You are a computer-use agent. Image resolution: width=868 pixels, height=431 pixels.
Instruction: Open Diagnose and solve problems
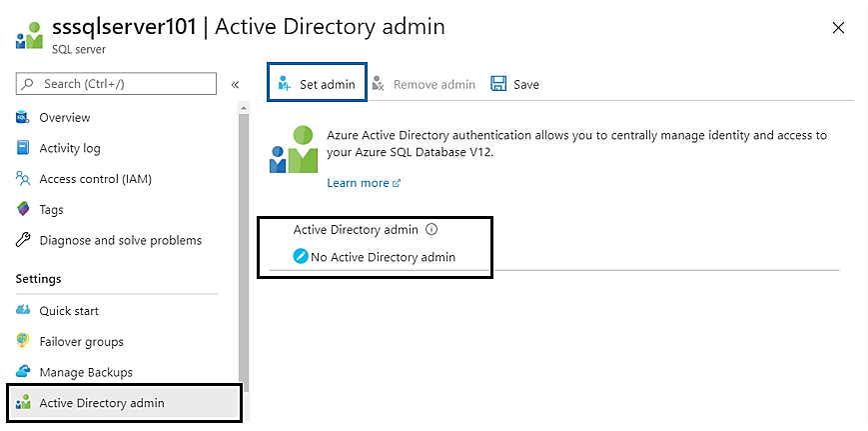(x=120, y=240)
